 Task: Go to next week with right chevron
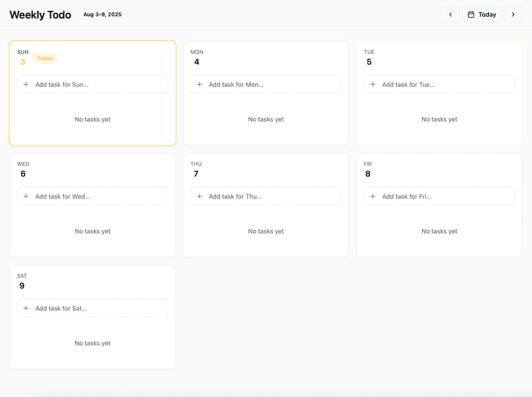tap(513, 15)
